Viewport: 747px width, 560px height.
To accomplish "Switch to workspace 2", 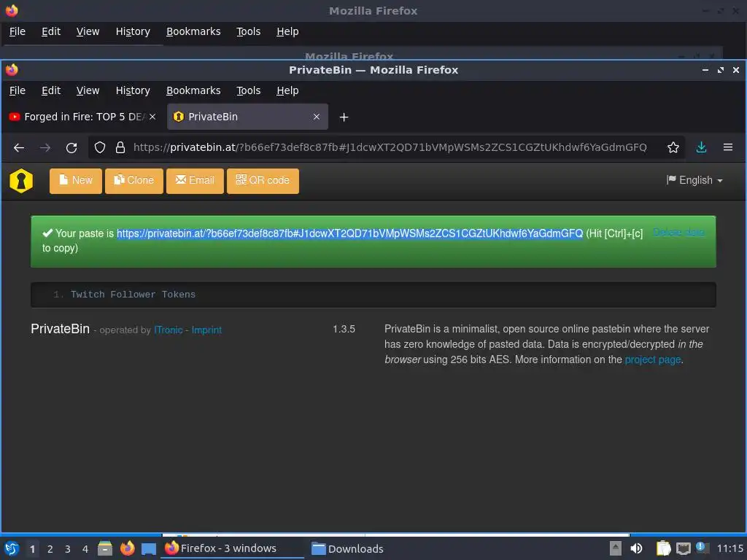I will pyautogui.click(x=50, y=549).
